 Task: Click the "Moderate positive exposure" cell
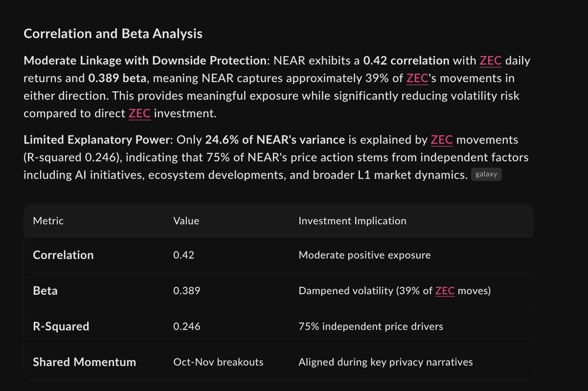click(365, 255)
